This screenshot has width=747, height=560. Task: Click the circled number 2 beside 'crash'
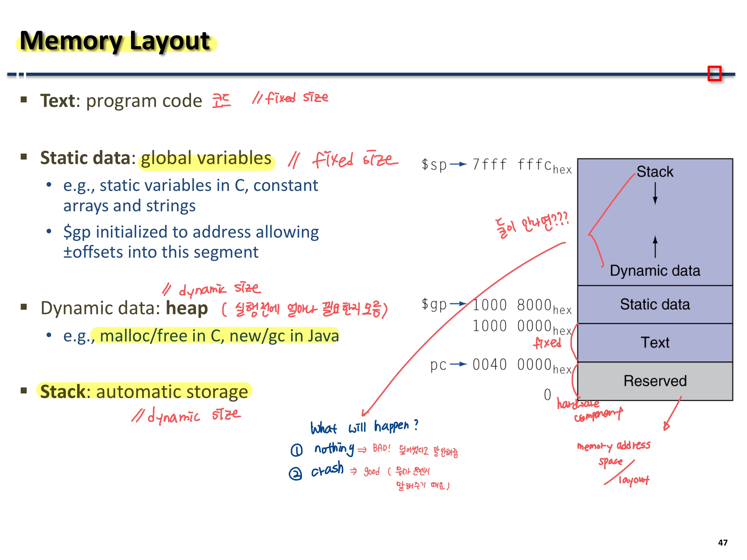coord(295,473)
